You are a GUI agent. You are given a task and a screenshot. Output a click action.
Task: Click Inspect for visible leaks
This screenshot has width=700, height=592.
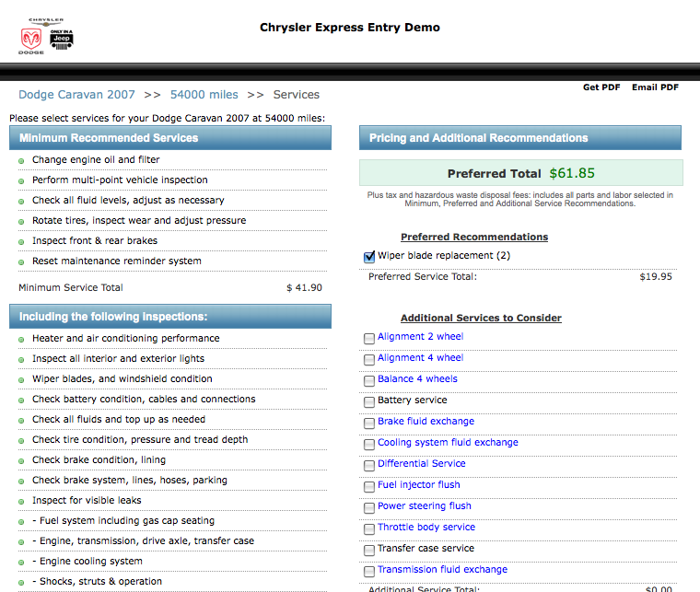point(87,501)
